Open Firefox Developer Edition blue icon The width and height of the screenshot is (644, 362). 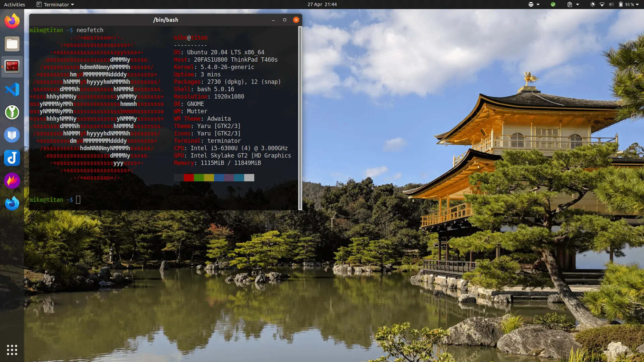tap(12, 203)
